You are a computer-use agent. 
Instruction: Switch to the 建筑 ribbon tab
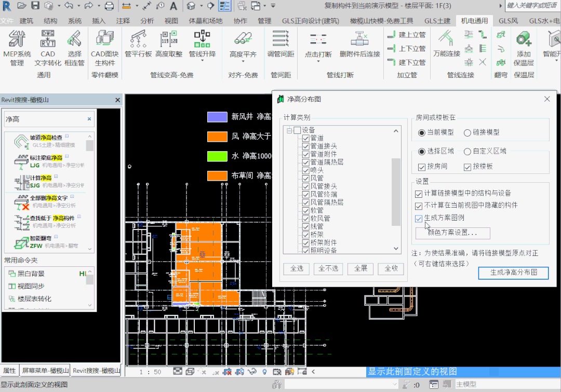click(26, 21)
